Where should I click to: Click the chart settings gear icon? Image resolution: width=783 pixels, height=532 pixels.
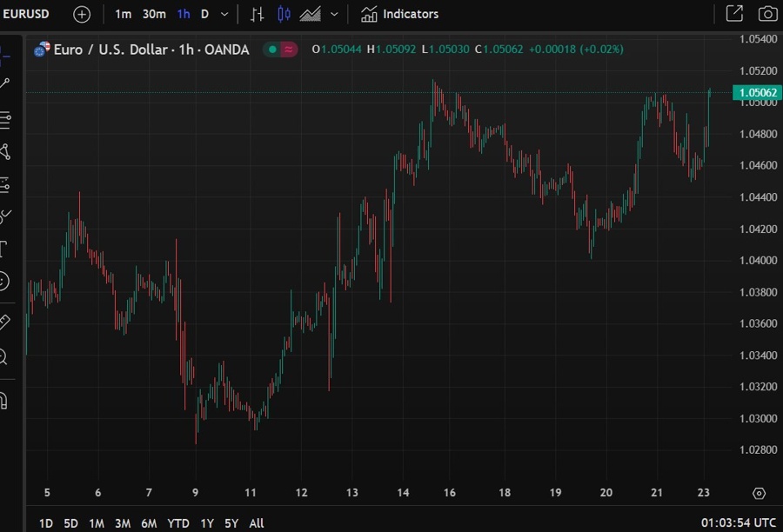coord(759,493)
